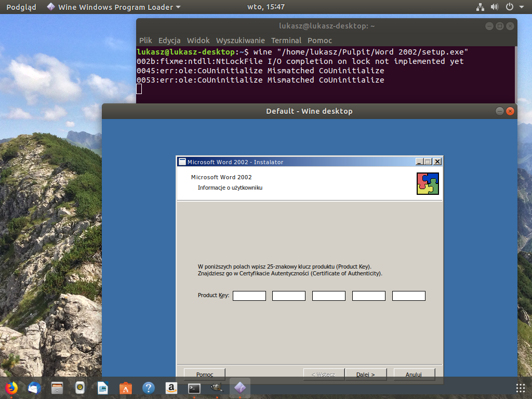Launch Rhythmbox music player from the dock
The height and width of the screenshot is (399, 532).
point(79,388)
